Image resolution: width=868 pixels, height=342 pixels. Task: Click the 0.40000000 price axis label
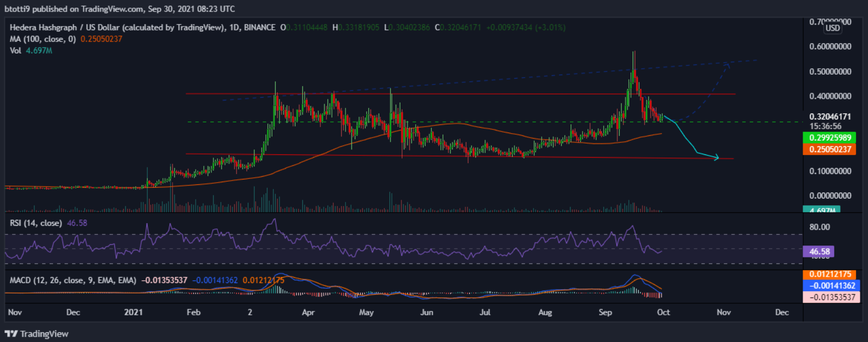830,96
